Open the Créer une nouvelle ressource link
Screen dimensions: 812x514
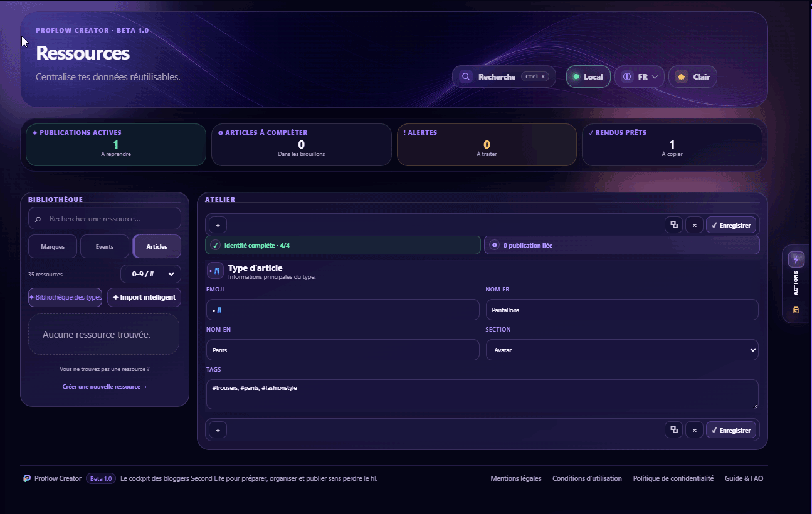(105, 387)
